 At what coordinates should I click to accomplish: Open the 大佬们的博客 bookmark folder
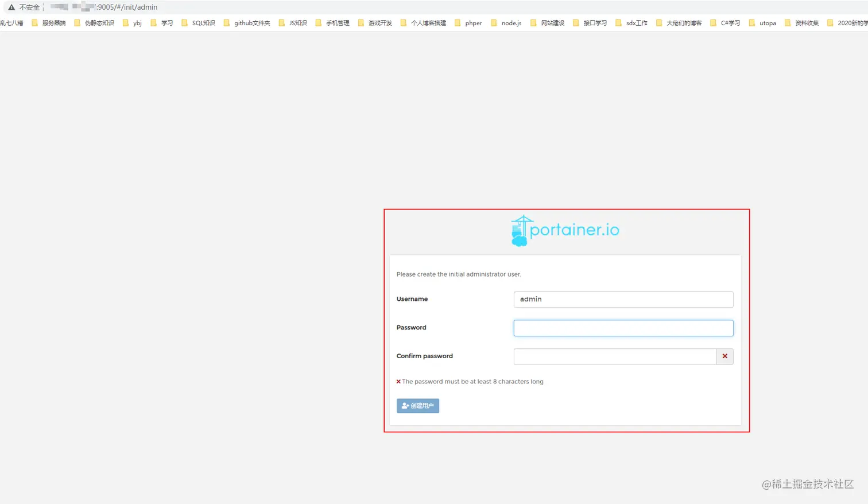click(679, 23)
